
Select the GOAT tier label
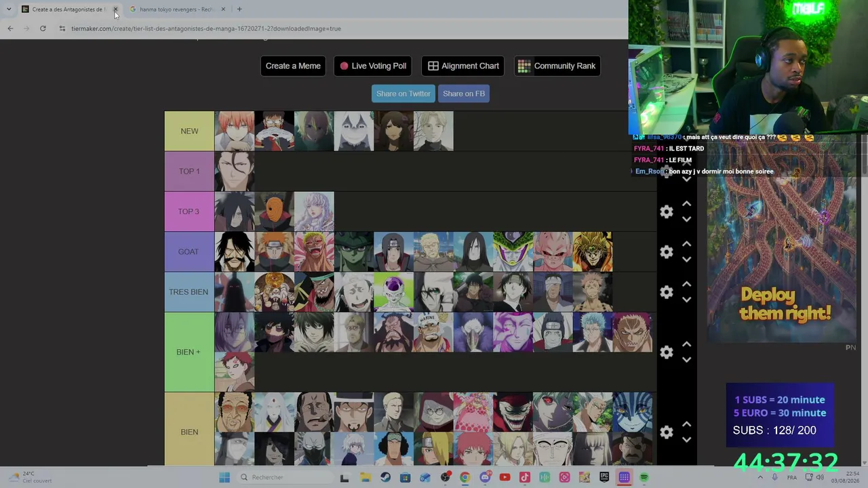tap(189, 251)
